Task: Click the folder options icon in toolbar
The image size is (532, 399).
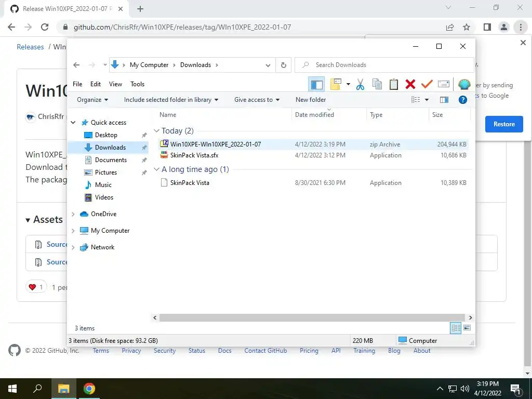Action: point(336,84)
